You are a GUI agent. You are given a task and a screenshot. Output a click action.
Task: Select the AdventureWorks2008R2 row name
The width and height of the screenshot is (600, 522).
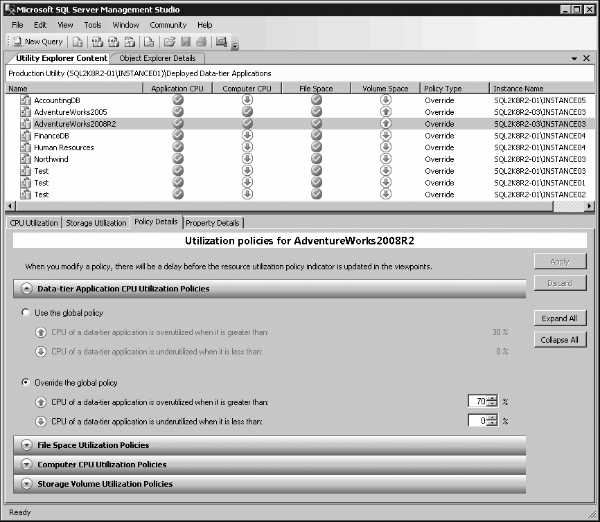[x=75, y=124]
